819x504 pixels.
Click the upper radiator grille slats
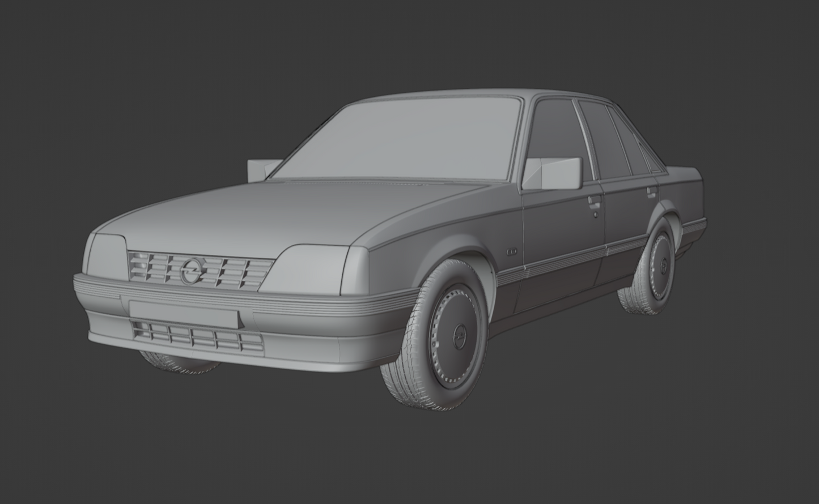click(200, 270)
